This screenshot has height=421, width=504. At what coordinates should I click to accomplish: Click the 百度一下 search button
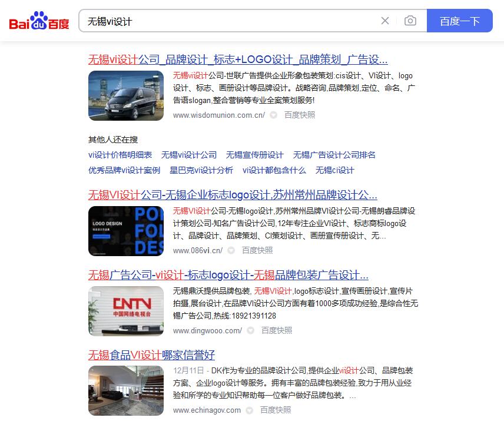460,21
